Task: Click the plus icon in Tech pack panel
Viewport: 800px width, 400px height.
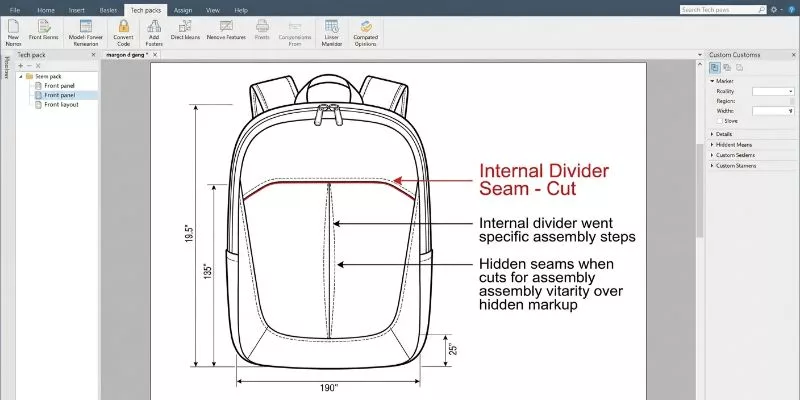Action: tap(21, 66)
